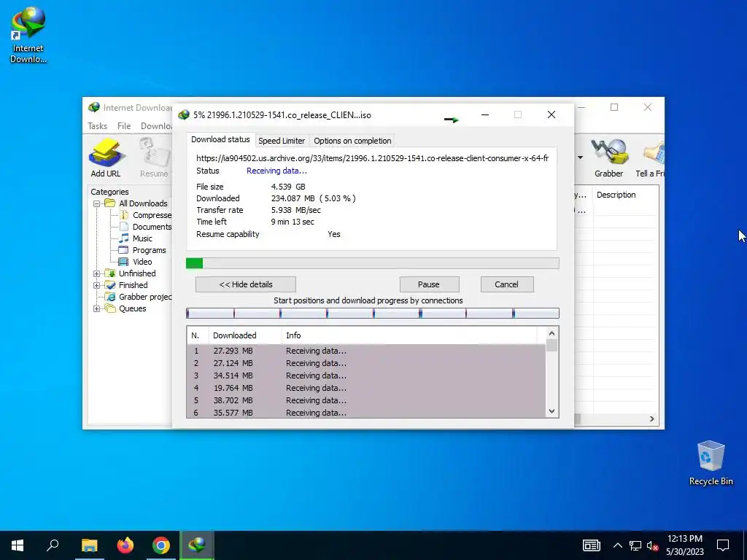Image resolution: width=747 pixels, height=560 pixels.
Task: Open Internet Download Manager desktop shortcut
Action: click(x=28, y=35)
